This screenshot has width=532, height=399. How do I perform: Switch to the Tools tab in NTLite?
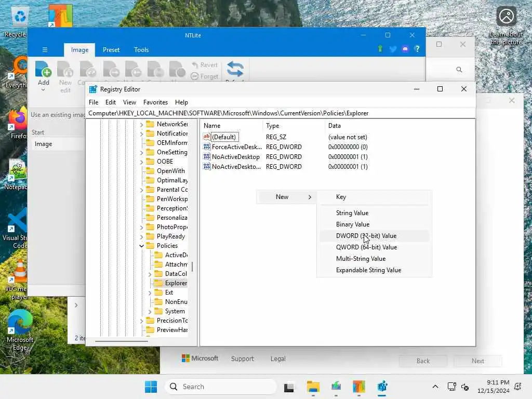point(141,50)
